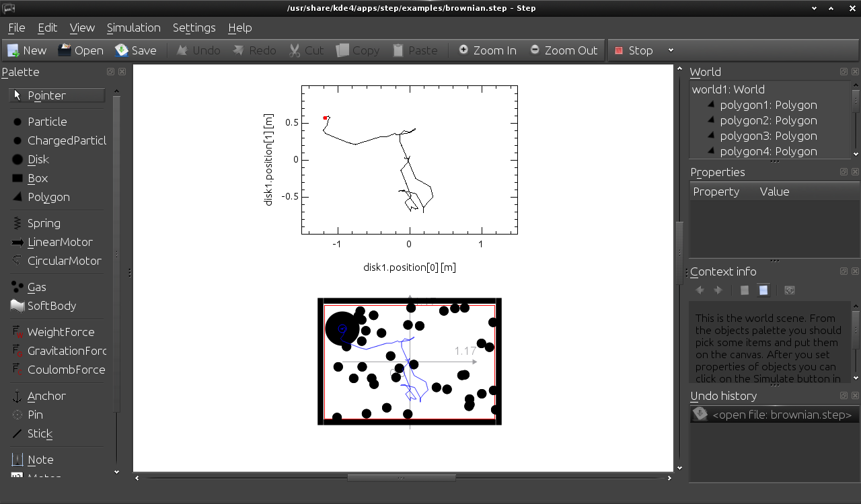Select polygon2: Polygon in World tree
The height and width of the screenshot is (504, 861).
(768, 120)
